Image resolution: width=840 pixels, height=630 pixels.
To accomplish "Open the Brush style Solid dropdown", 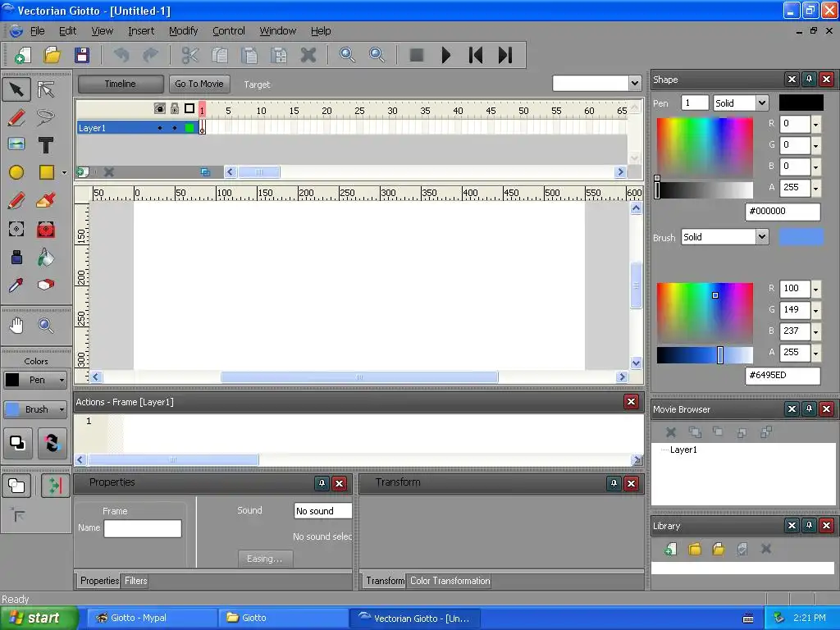I will pos(762,237).
